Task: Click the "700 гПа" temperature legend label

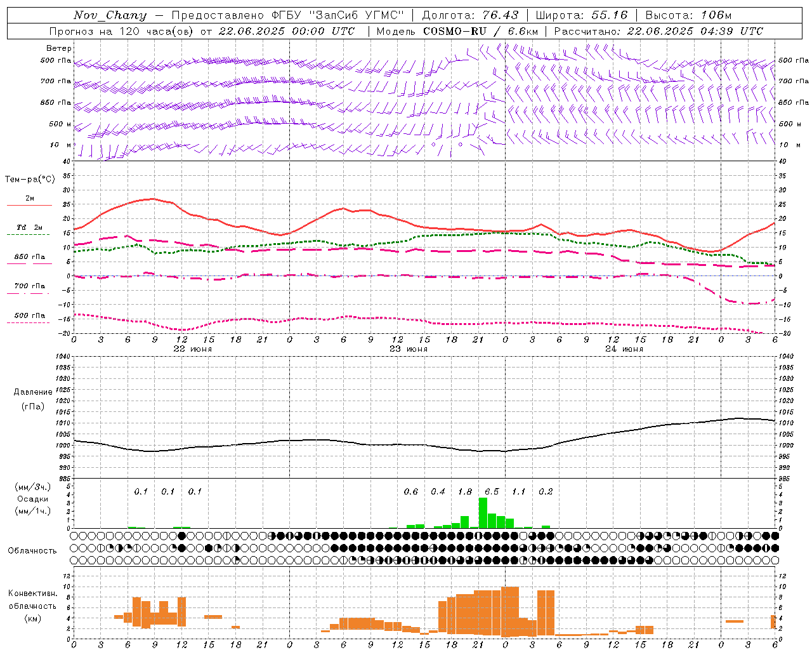Action: click(x=30, y=286)
